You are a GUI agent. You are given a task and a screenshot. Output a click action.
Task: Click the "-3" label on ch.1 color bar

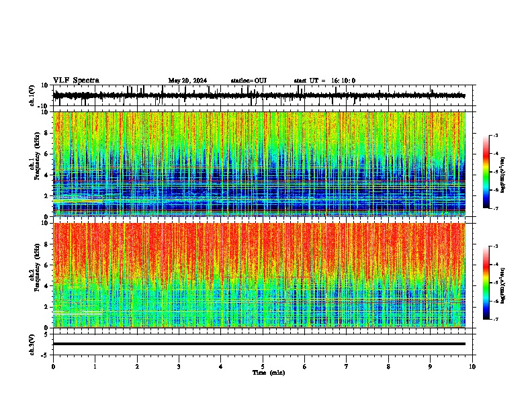point(496,135)
